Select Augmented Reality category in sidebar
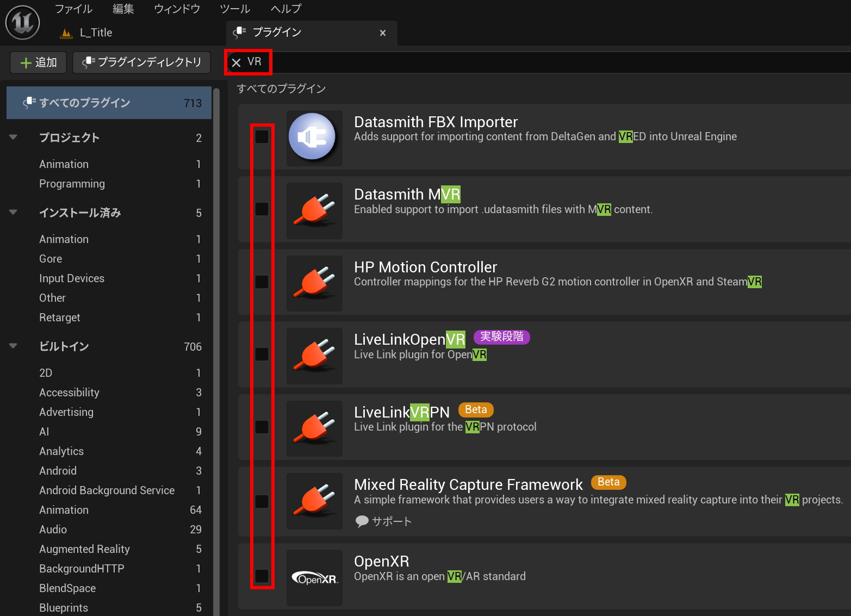This screenshot has height=616, width=851. (84, 549)
